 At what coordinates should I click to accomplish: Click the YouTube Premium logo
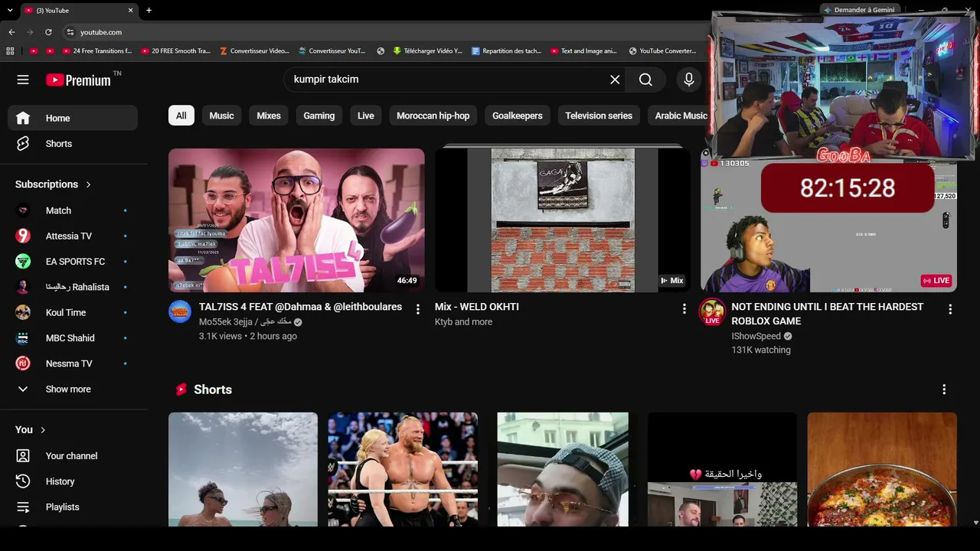coord(78,80)
